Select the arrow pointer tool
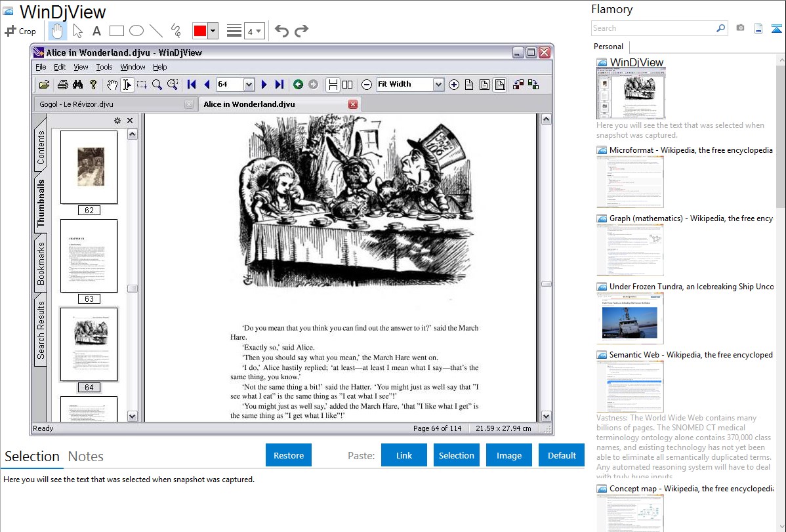The width and height of the screenshot is (786, 532). click(77, 31)
